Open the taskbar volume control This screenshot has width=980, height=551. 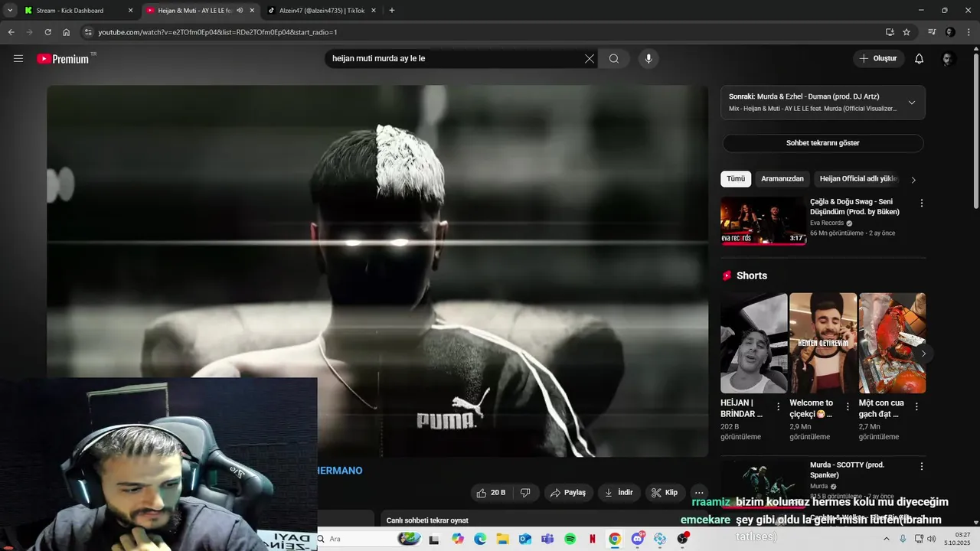point(932,539)
